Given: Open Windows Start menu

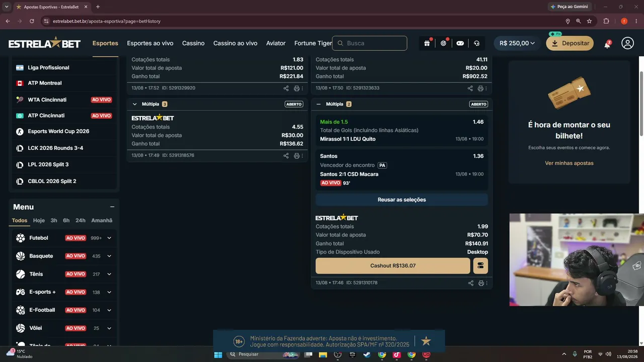Looking at the screenshot, I should coord(218,354).
